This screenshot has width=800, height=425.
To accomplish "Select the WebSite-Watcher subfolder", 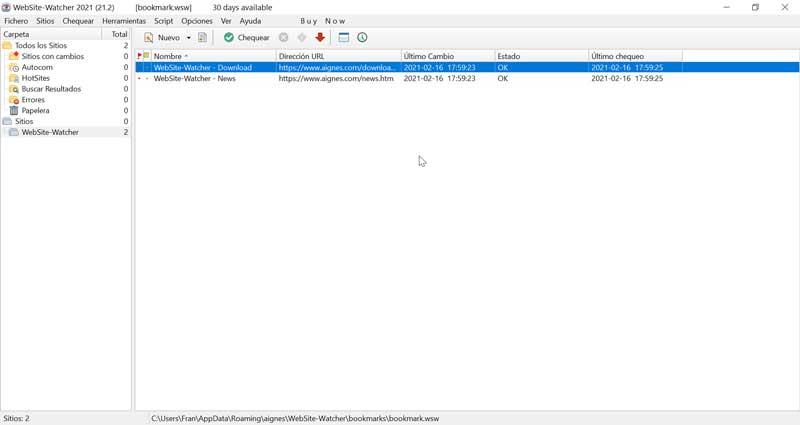I will (50, 132).
